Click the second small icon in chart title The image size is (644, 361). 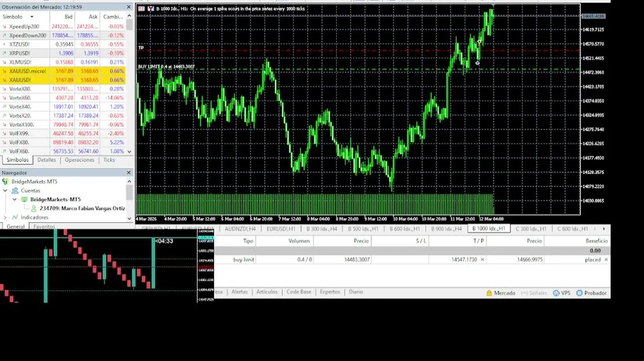(150, 9)
